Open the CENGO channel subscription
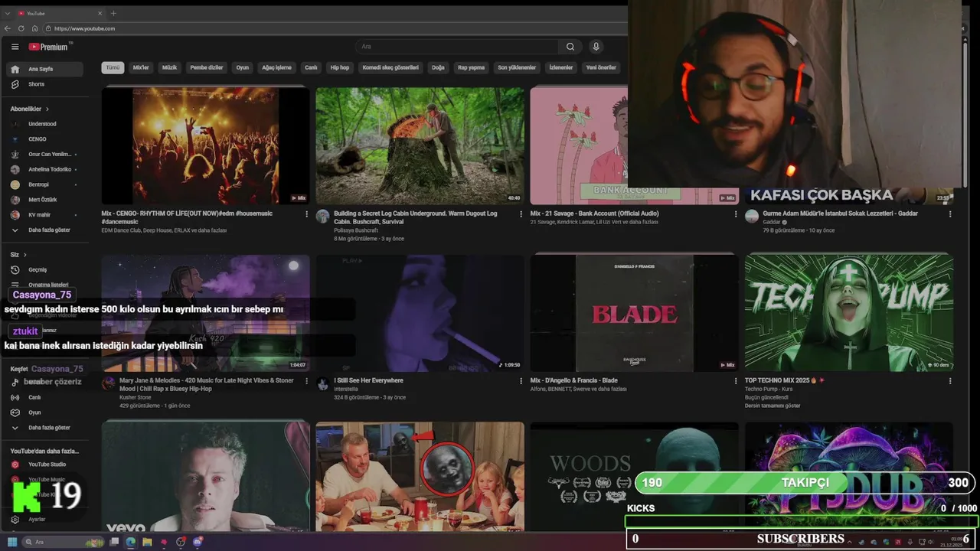980x551 pixels. 44,139
